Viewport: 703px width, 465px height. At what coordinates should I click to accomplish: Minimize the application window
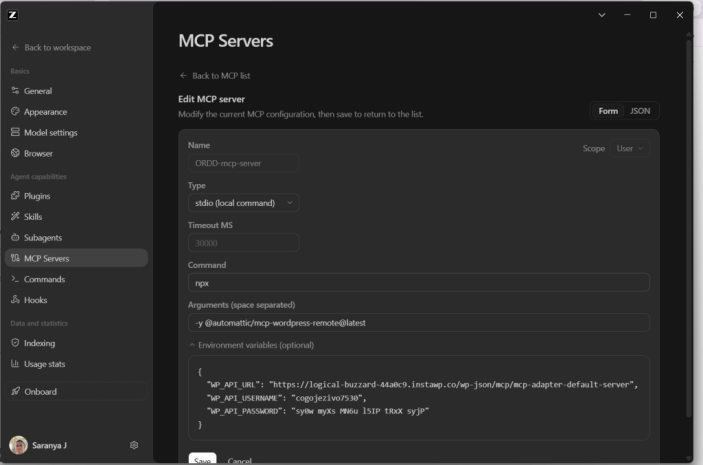(x=627, y=15)
